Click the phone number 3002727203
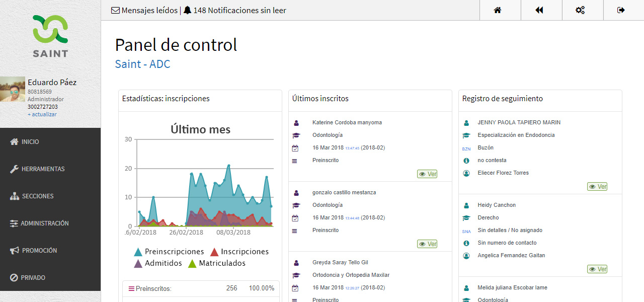The height and width of the screenshot is (302, 644). 43,107
